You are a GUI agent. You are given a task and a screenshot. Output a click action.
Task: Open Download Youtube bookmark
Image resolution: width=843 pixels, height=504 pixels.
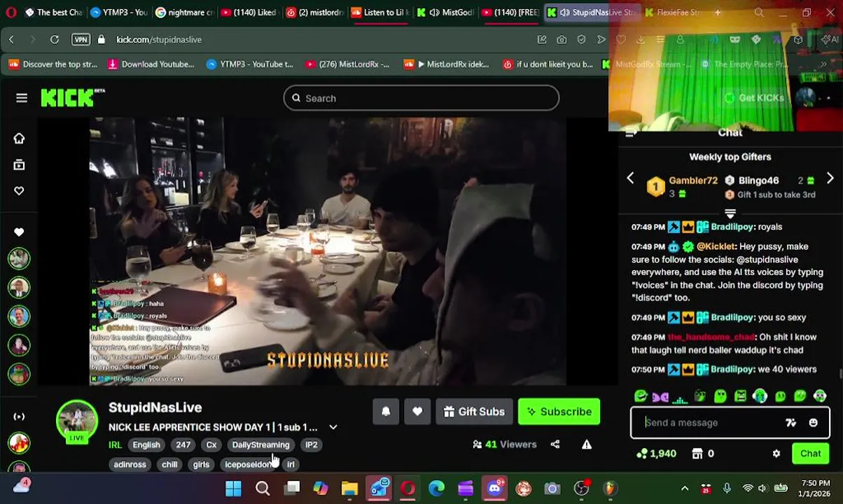[x=151, y=64]
